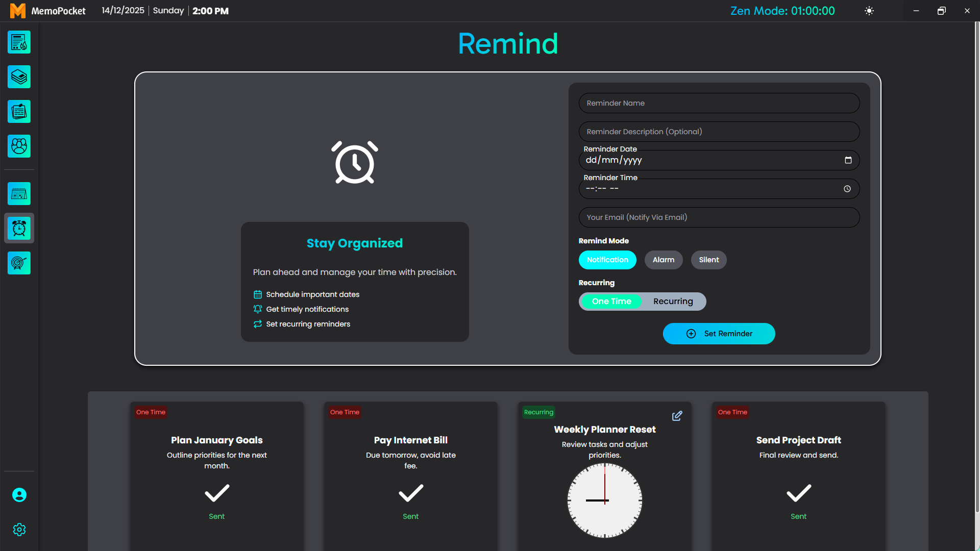Edit the Weekly Planner Reset reminder
Screen dimensions: 980x551
(677, 416)
